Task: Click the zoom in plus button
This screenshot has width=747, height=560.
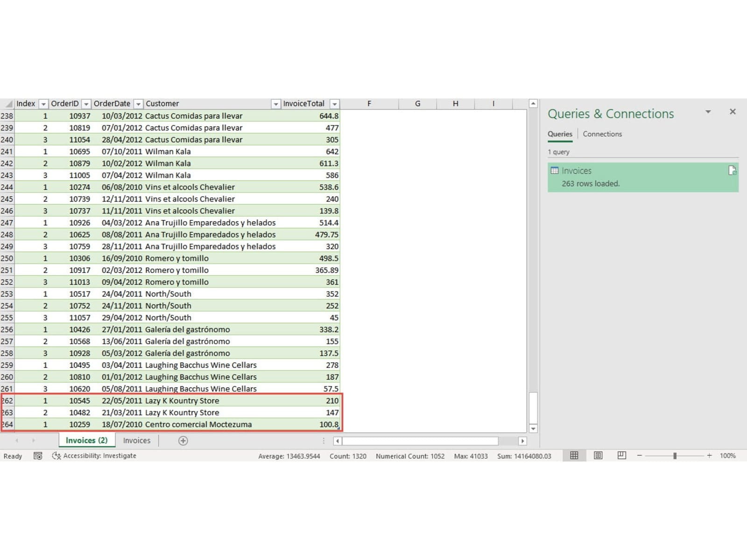Action: (709, 455)
